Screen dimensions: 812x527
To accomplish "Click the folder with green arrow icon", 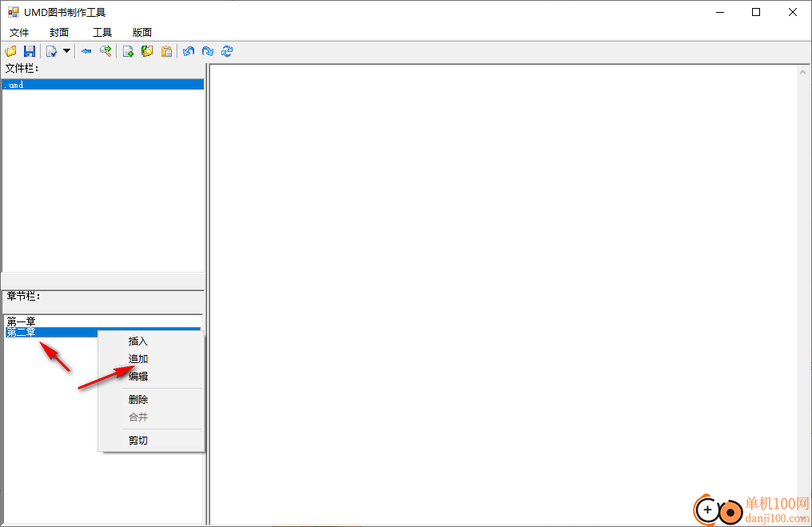I will (147, 51).
